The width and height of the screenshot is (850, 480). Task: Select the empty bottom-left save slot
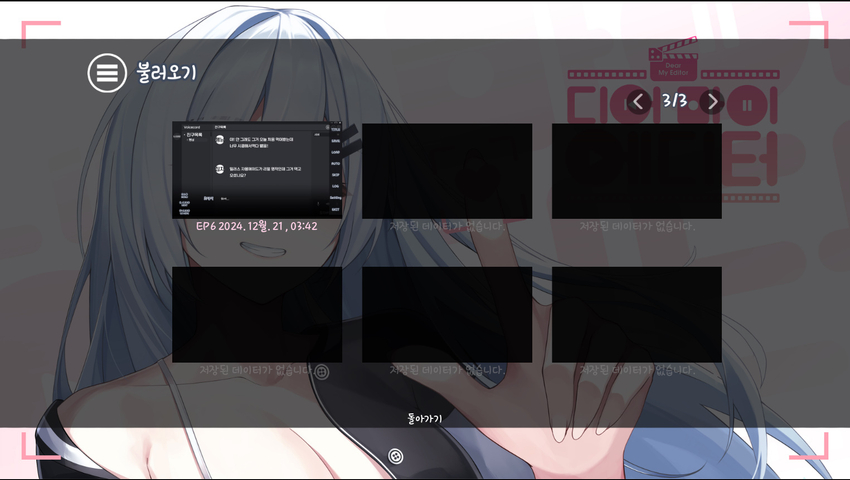point(257,314)
